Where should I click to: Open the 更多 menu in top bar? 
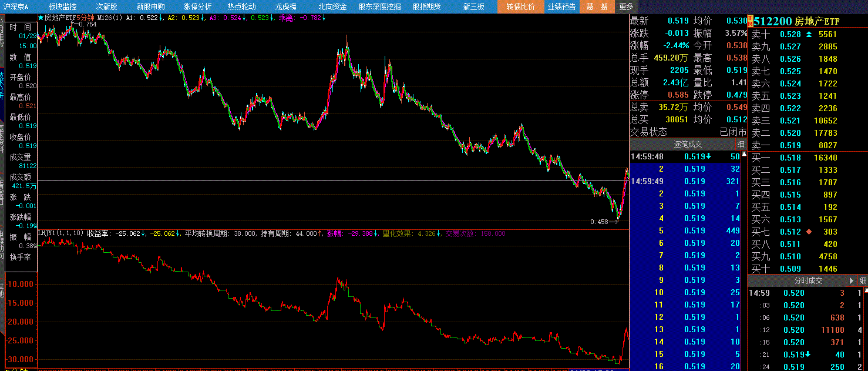coord(626,6)
